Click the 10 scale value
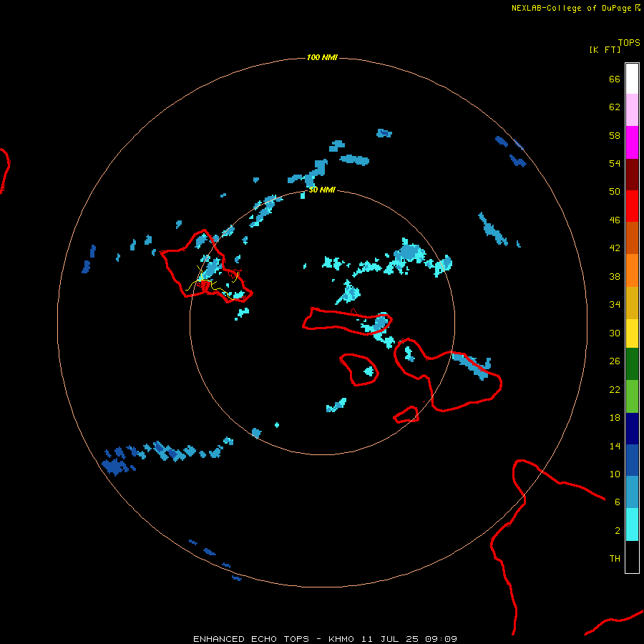This screenshot has height=644, width=644. tap(615, 474)
